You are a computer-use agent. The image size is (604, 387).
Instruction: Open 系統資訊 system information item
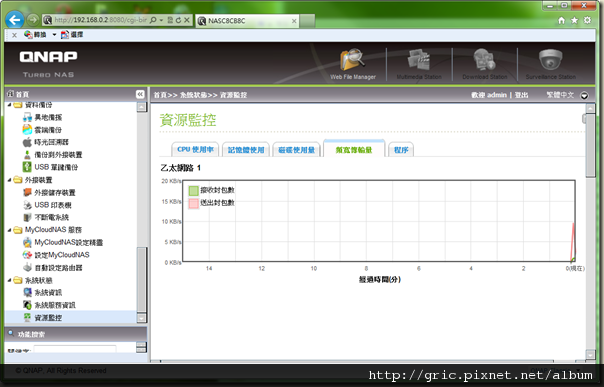[42, 293]
